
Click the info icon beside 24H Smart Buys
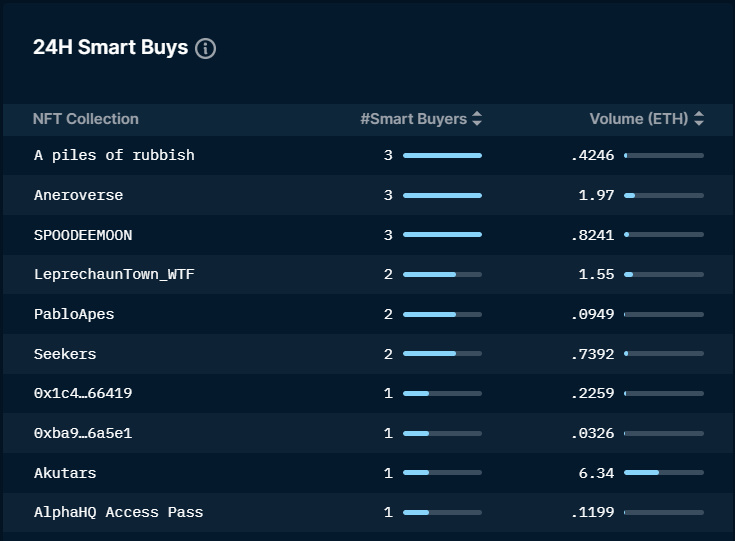[205, 48]
